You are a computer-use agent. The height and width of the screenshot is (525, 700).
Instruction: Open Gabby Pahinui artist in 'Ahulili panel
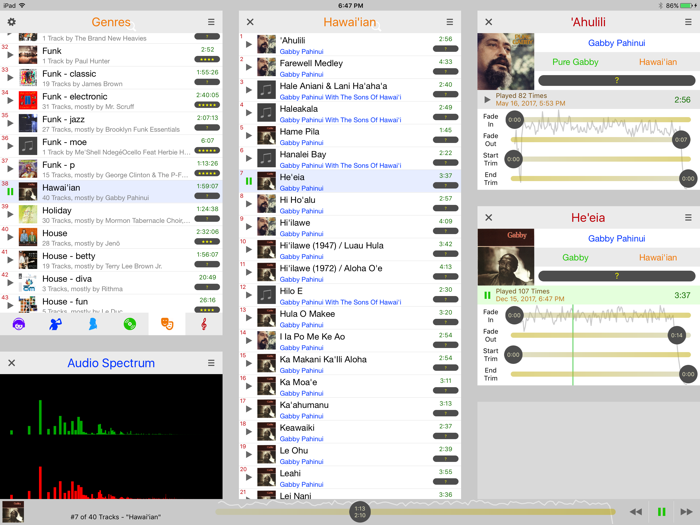tap(617, 43)
